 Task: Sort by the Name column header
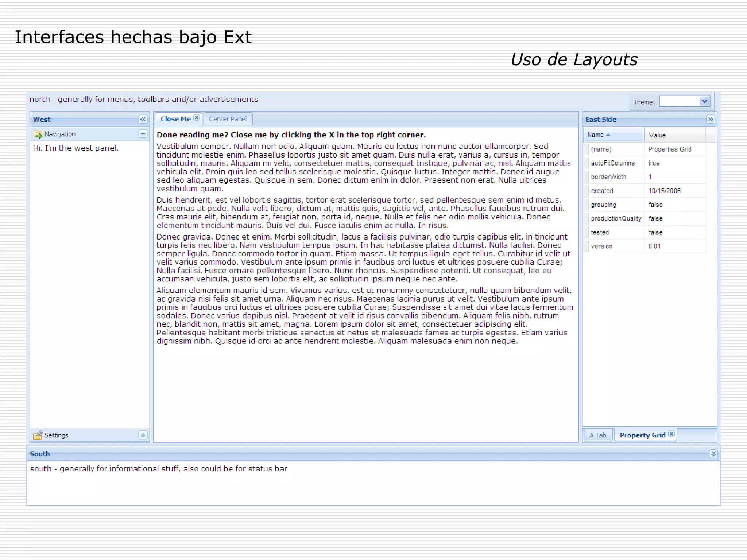[614, 135]
